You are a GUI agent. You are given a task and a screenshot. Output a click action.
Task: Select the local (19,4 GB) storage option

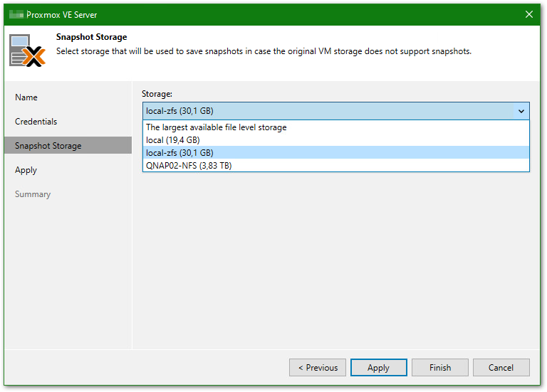173,140
